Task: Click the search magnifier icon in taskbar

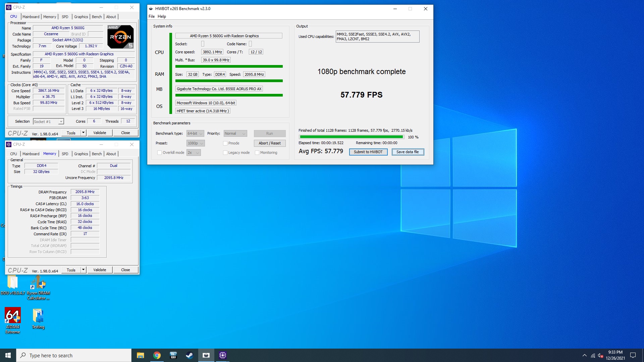Action: coord(23,355)
